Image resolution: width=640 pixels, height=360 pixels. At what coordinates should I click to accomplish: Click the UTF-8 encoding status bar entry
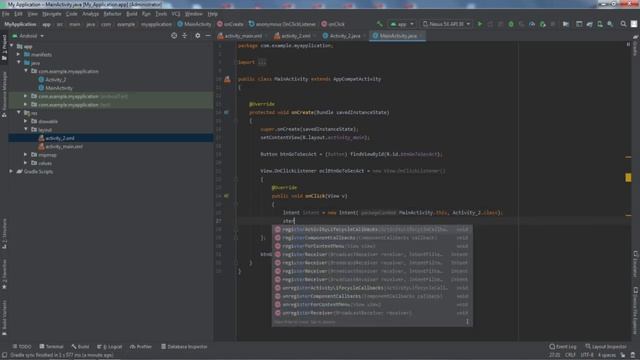(587, 355)
